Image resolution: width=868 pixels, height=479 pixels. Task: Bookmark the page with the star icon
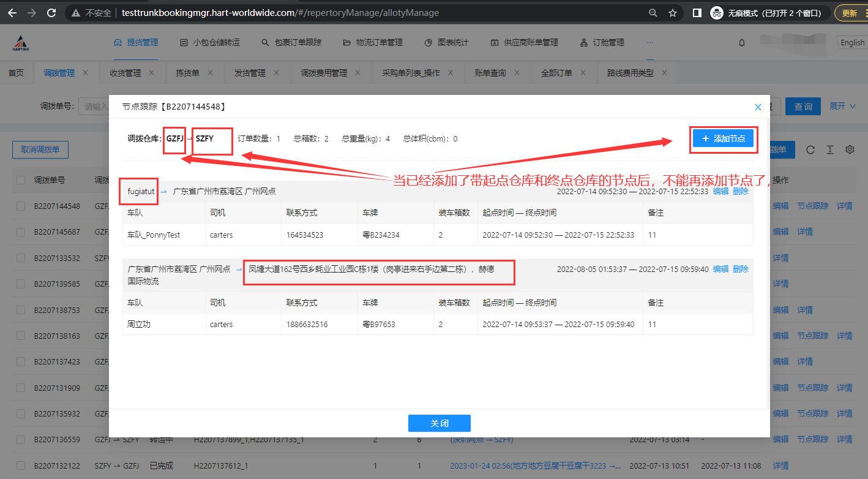click(x=673, y=12)
